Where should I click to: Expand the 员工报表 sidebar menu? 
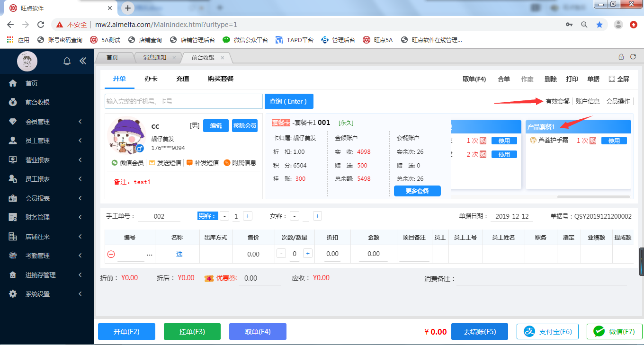[47, 179]
